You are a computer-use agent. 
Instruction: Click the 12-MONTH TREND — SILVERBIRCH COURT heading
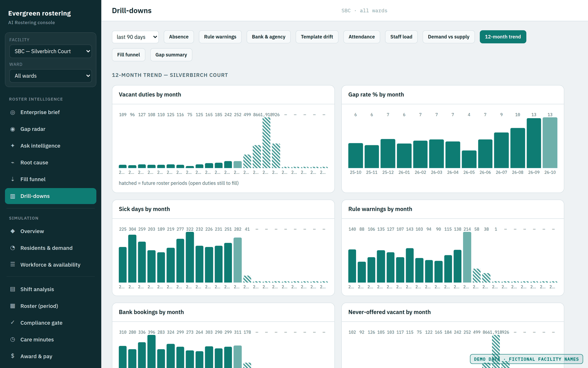[170, 75]
